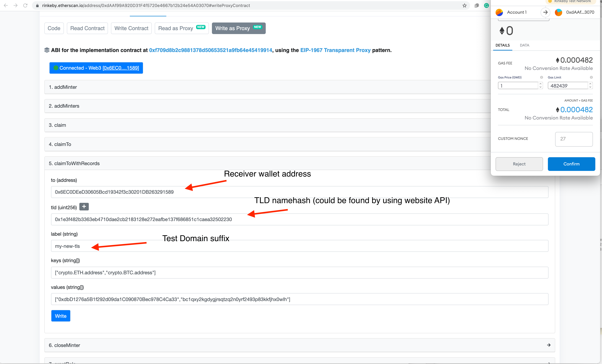This screenshot has height=364, width=602.
Task: Select the DETAILS tab in MetaMask
Action: coord(503,45)
